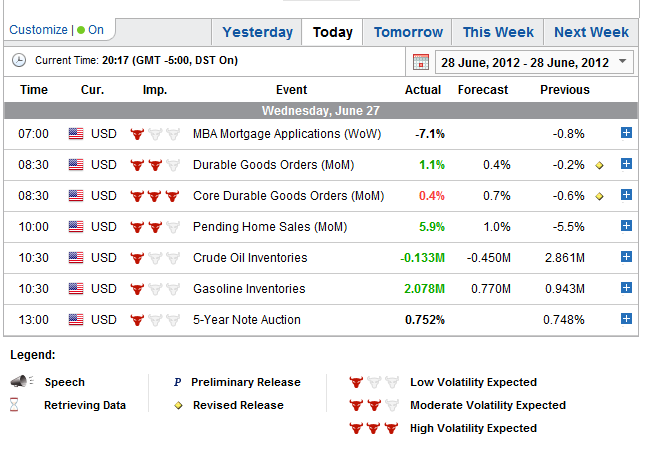Image resolution: width=658 pixels, height=470 pixels.
Task: Expand details for MBA Mortgage Applications row
Action: point(626,133)
